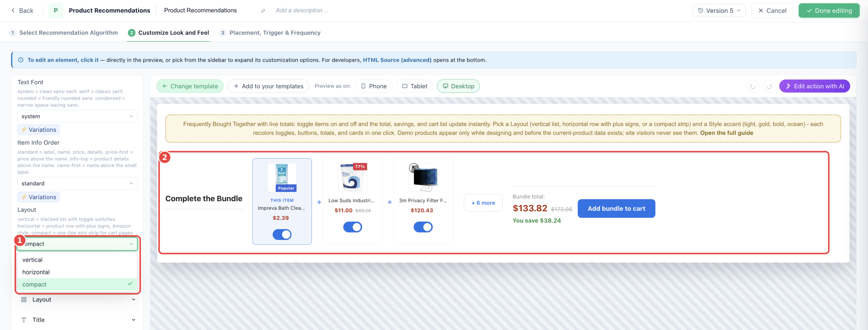Open the Text Font system dropdown
Viewport: 868px width, 330px height.
[77, 116]
